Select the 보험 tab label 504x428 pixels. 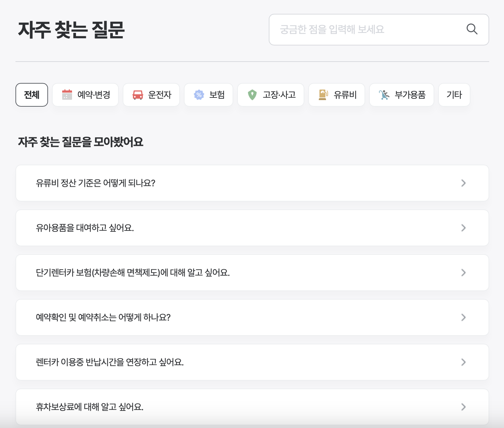pyautogui.click(x=217, y=95)
